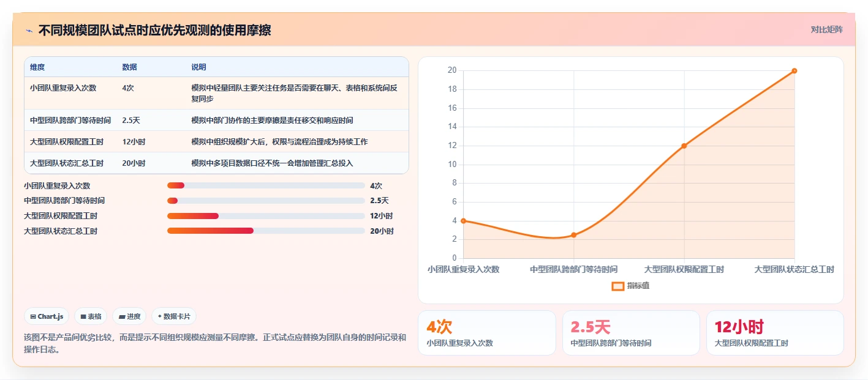Select the 数据卡片 tag
This screenshot has height=380, width=868.
(x=174, y=316)
